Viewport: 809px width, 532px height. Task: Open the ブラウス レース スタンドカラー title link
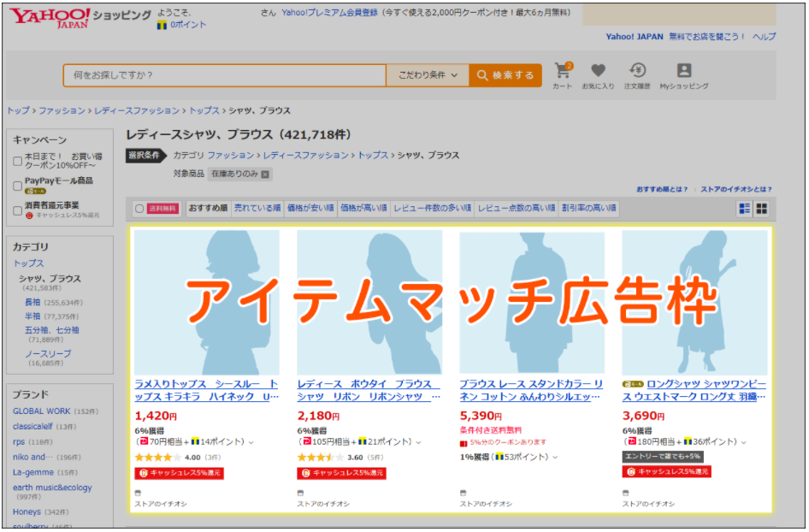(x=531, y=391)
